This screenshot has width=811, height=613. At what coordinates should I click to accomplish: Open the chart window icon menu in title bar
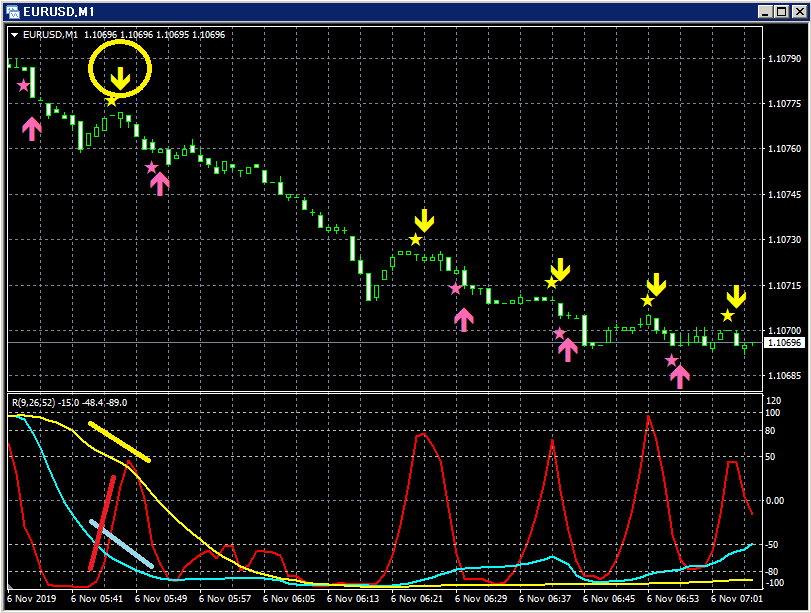click(13, 10)
